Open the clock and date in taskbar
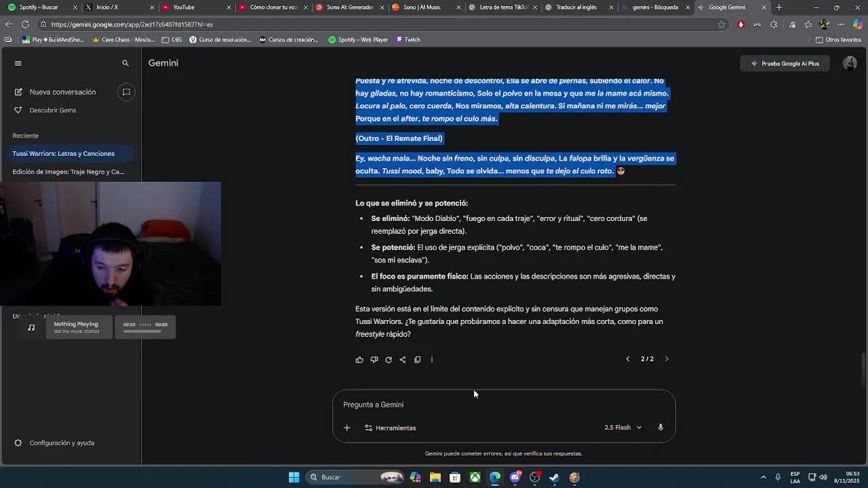 [846, 477]
